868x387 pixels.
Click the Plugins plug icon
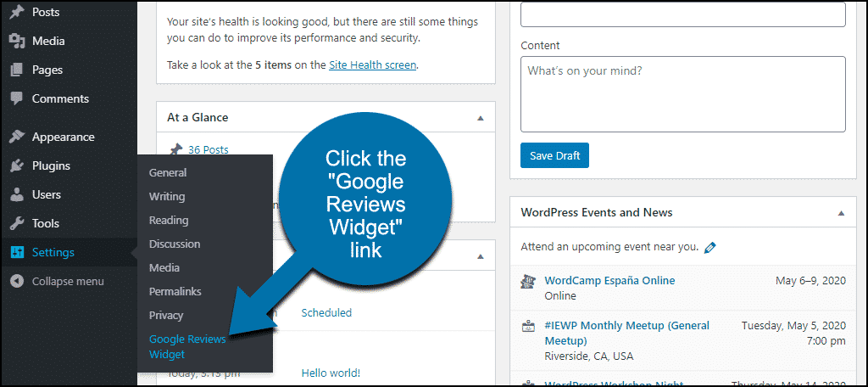click(17, 165)
